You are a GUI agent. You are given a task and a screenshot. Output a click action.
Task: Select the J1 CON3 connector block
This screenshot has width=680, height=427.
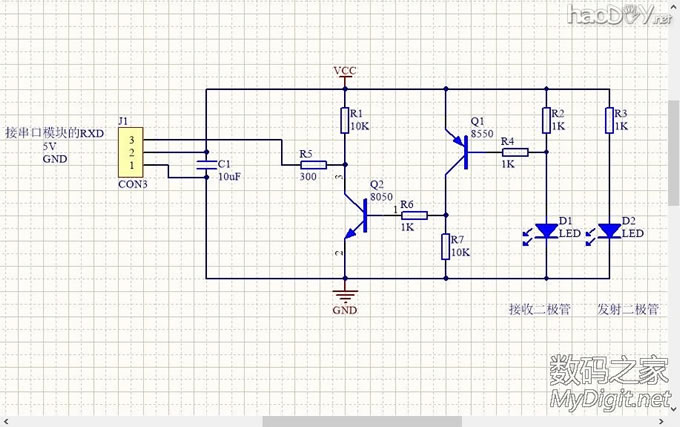pos(129,153)
